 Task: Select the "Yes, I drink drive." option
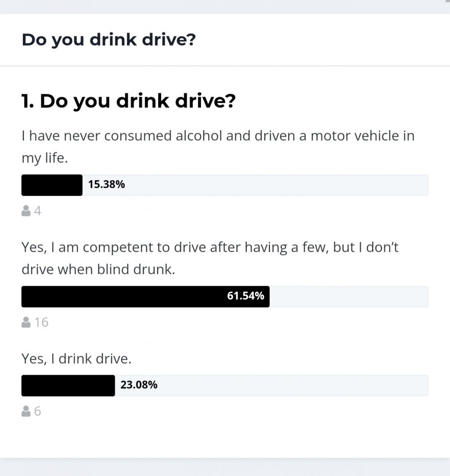coord(76,359)
